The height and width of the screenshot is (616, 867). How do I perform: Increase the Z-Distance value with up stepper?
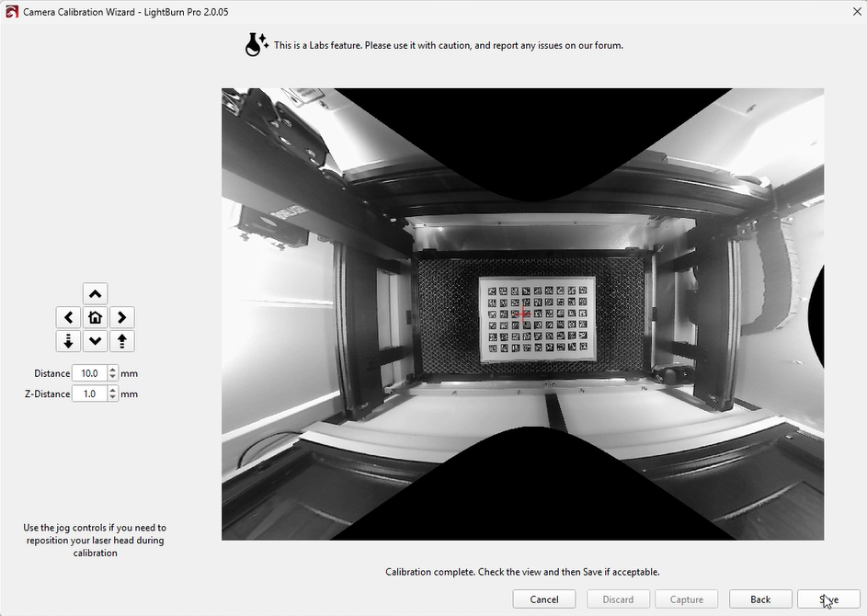click(x=113, y=390)
